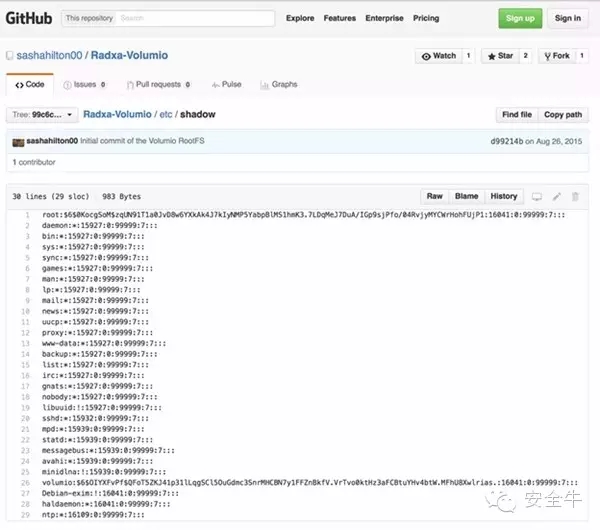
Task: Click the GitHub logo
Action: coord(29,18)
